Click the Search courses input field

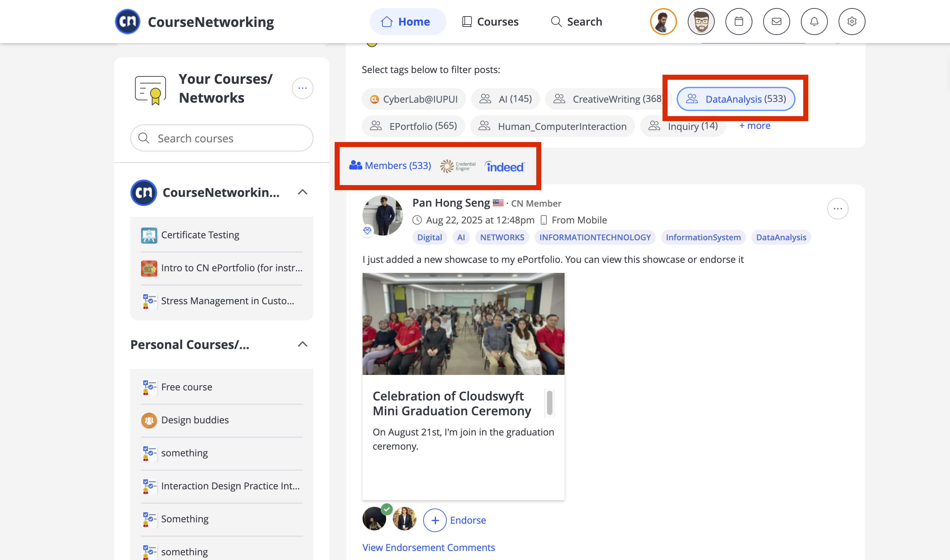tap(222, 138)
